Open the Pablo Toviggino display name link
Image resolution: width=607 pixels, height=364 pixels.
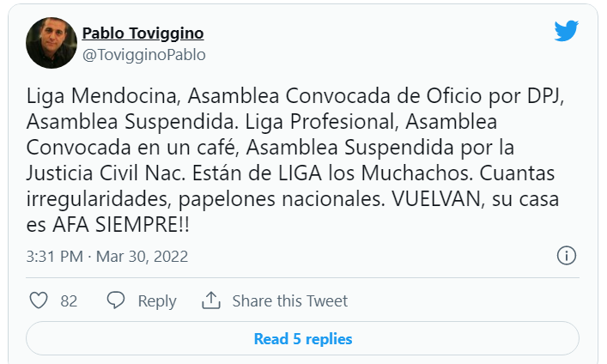coord(143,33)
